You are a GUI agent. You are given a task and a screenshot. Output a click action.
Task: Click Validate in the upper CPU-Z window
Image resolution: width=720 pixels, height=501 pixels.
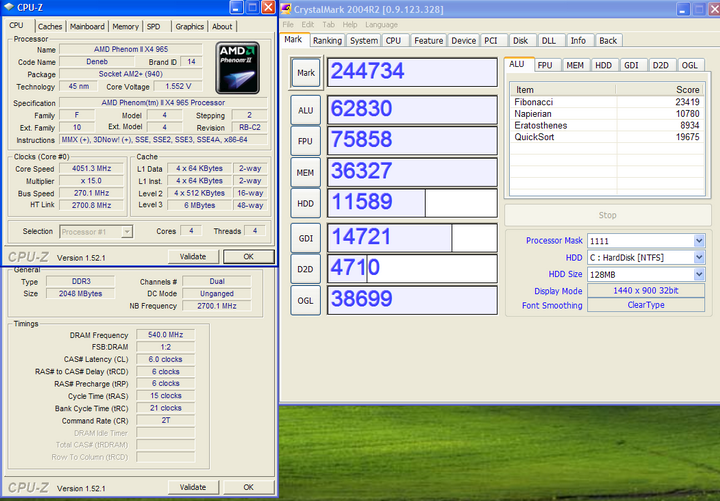point(193,257)
